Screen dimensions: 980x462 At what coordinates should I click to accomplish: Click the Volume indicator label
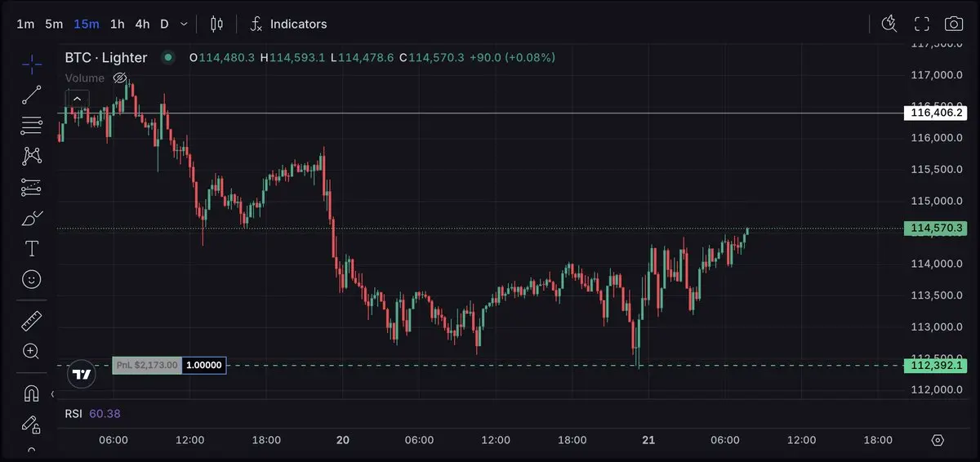coord(85,78)
